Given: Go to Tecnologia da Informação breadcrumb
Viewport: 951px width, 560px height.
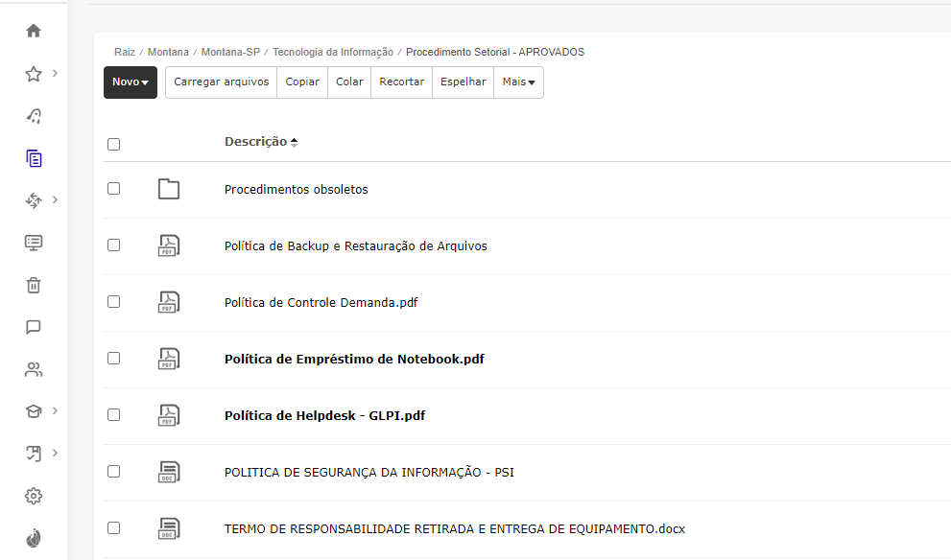Looking at the screenshot, I should click(333, 52).
